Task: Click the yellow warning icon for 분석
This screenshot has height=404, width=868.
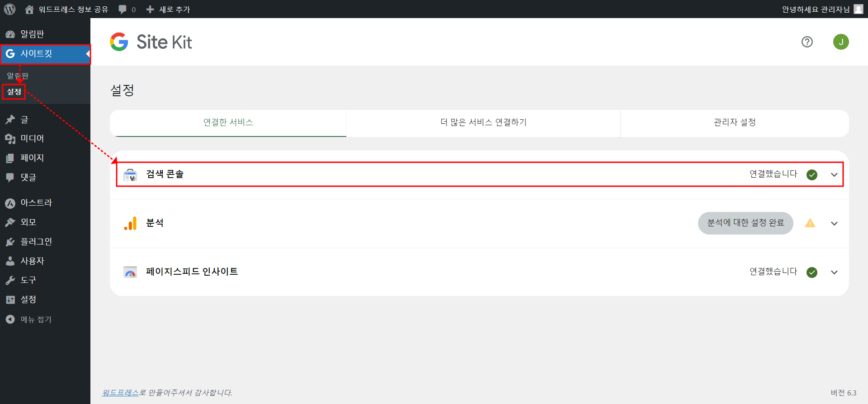Action: tap(810, 223)
